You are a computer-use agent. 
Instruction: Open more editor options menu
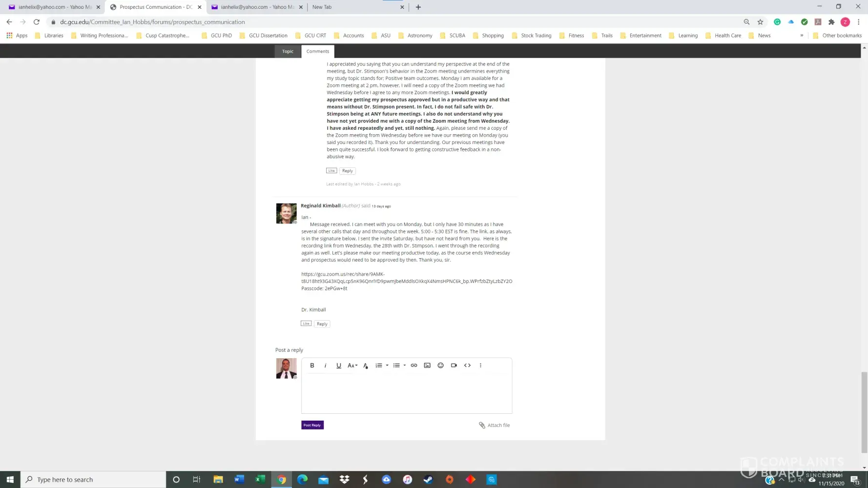pyautogui.click(x=480, y=366)
